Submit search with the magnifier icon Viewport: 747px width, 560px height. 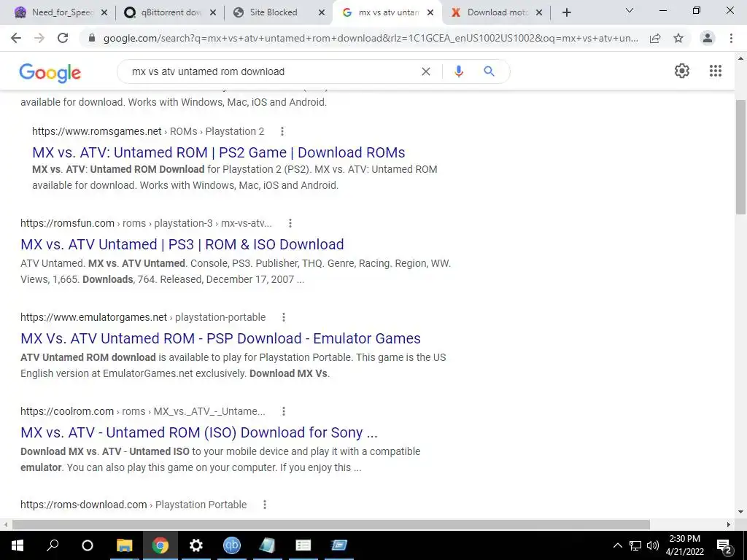(489, 71)
